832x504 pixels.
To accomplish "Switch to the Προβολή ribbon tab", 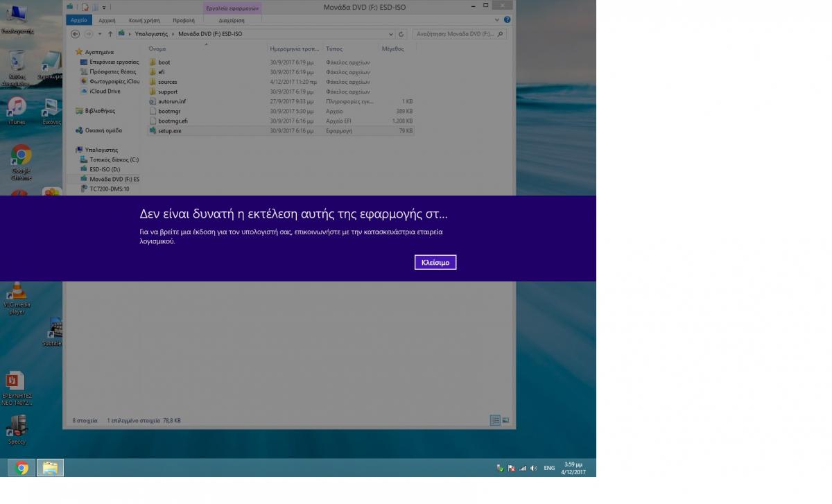I will pyautogui.click(x=183, y=21).
